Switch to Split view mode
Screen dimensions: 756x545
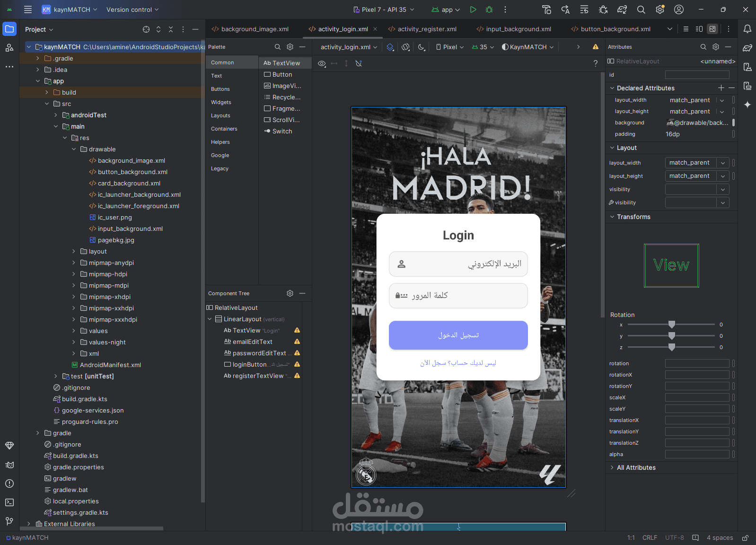[x=699, y=29]
